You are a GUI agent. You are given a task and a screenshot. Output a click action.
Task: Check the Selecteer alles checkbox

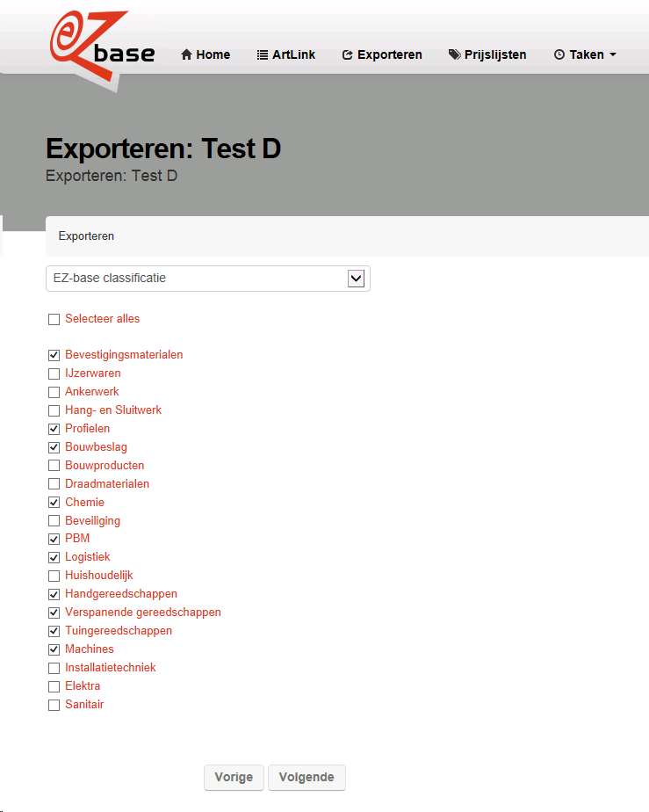click(x=54, y=320)
